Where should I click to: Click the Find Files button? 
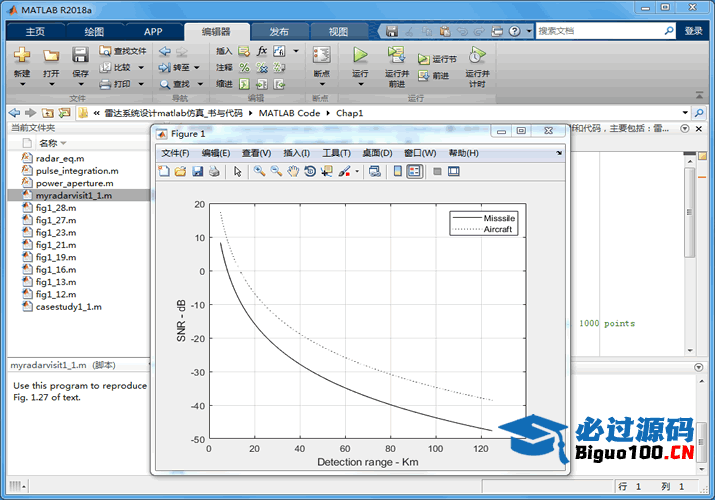(123, 51)
